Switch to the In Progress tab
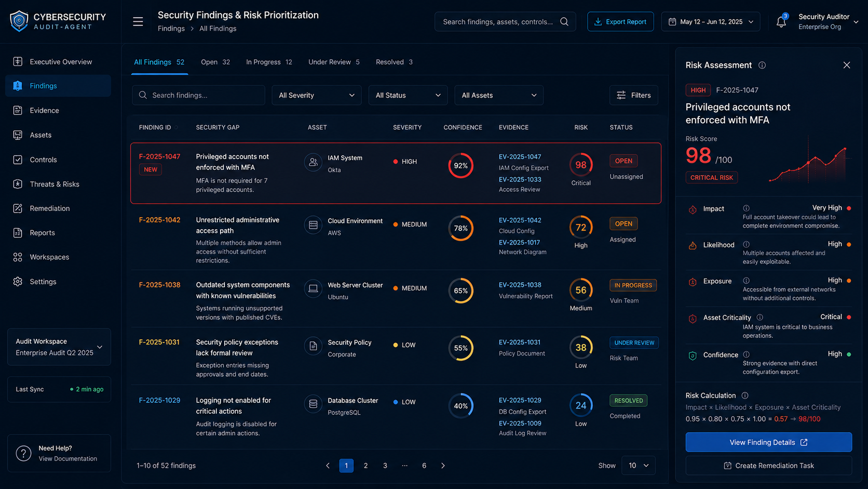The height and width of the screenshot is (489, 868). coord(269,62)
